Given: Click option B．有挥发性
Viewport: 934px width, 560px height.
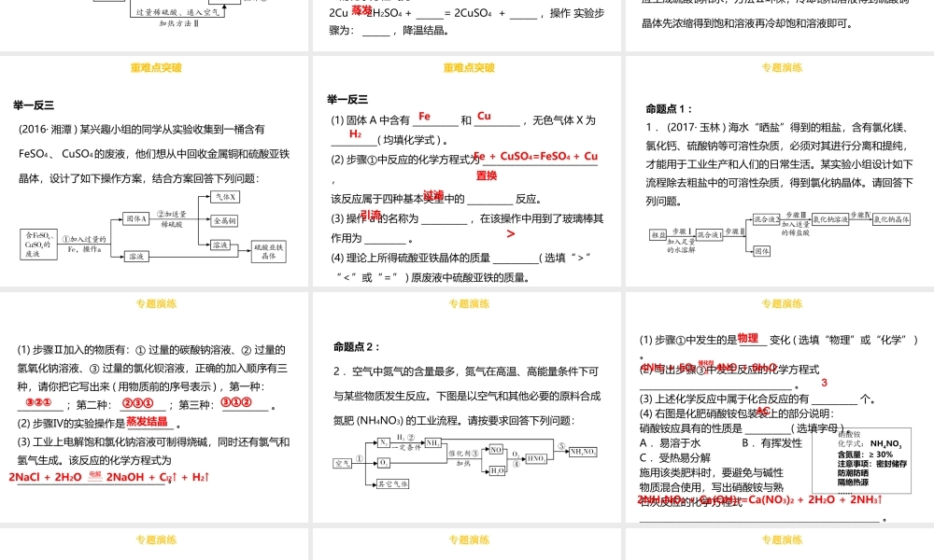Looking at the screenshot, I should coord(772,442).
